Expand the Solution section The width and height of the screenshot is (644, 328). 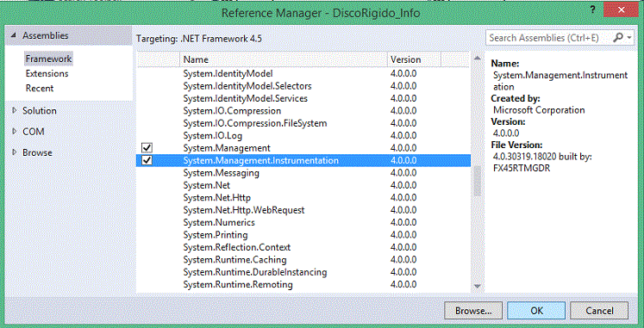click(x=15, y=111)
